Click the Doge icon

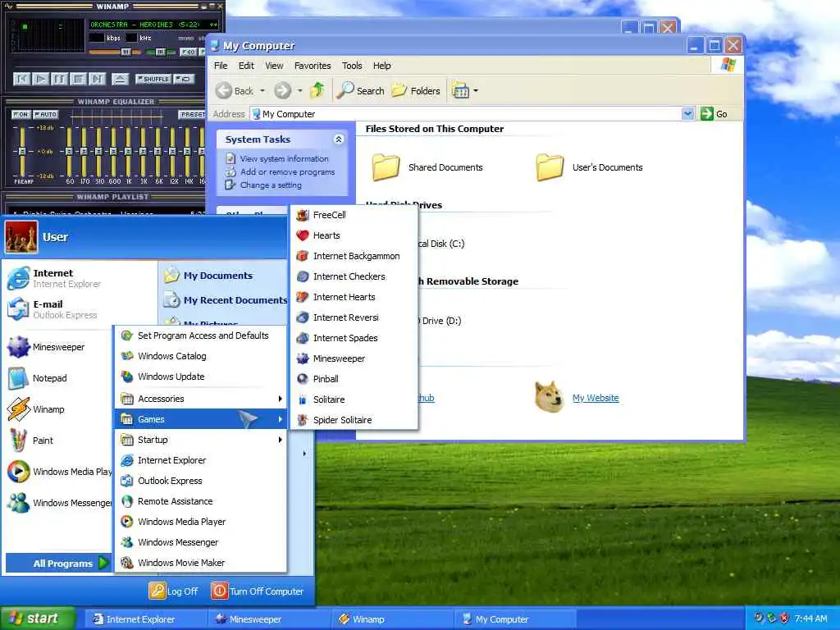[549, 396]
